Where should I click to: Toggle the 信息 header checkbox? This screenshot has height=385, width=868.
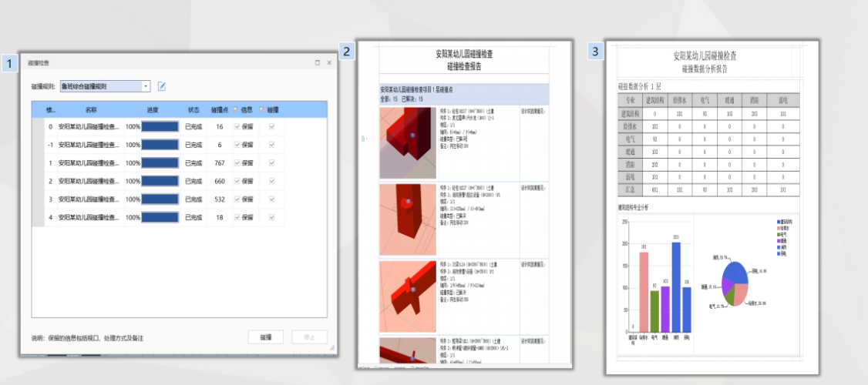pyautogui.click(x=237, y=109)
